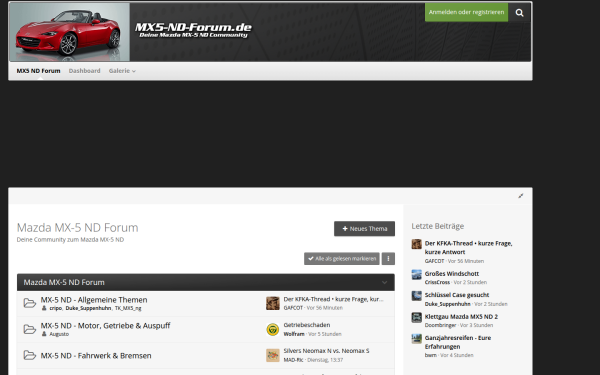Open Duke_Suppenhuhn under Schlüssel Case gesucht
The width and height of the screenshot is (600, 375).
tap(448, 304)
